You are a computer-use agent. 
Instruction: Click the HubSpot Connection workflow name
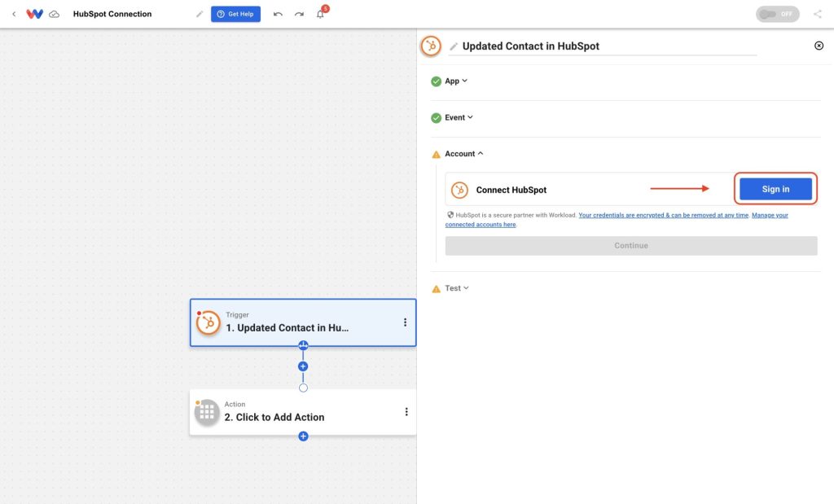click(112, 14)
